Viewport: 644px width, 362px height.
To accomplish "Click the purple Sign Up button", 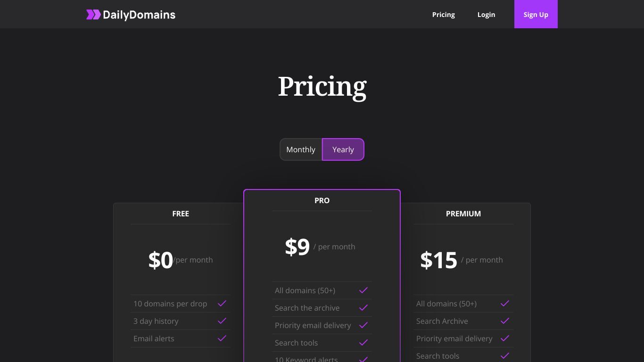I will (536, 14).
